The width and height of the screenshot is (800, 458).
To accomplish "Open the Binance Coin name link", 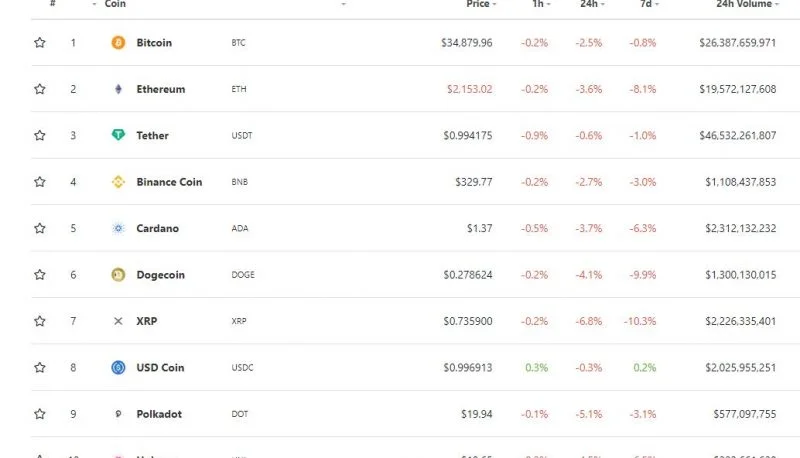I will pyautogui.click(x=169, y=182).
